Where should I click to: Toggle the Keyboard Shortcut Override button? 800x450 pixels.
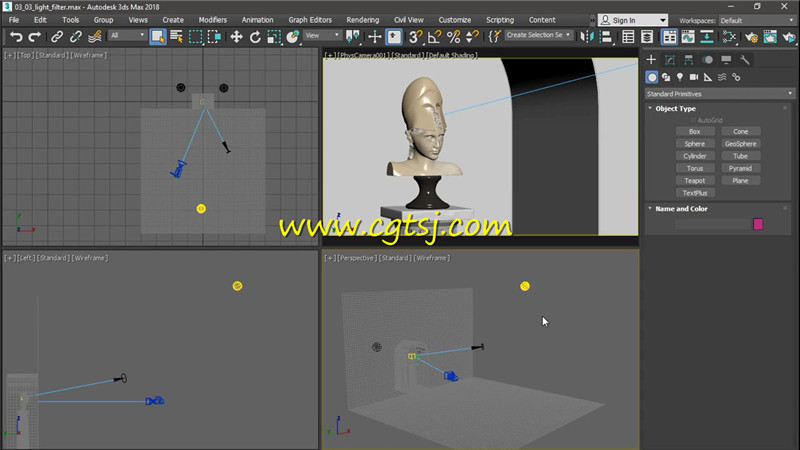[x=394, y=37]
